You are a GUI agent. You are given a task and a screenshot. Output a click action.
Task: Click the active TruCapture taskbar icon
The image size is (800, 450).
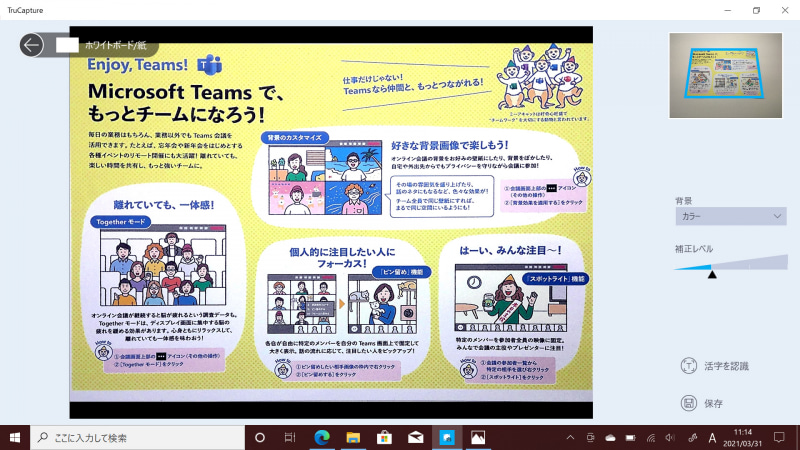447,438
